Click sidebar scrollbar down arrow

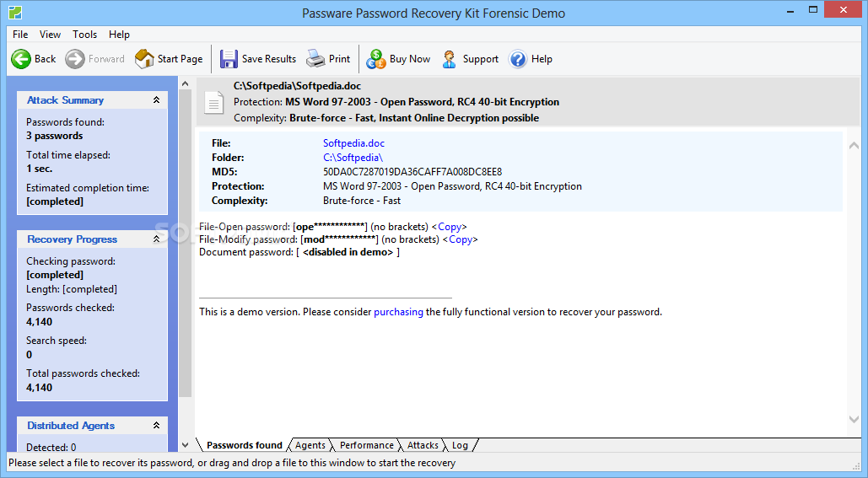point(186,445)
